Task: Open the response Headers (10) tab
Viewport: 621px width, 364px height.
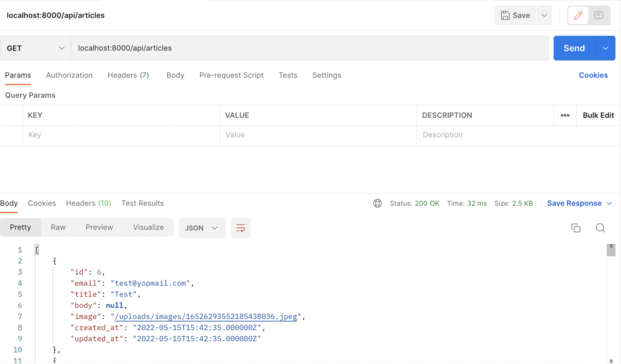Action: (x=89, y=204)
